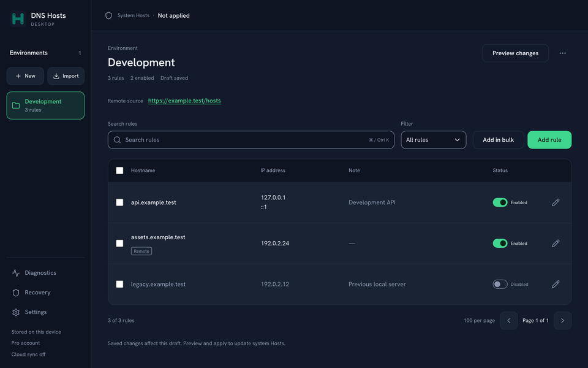Click the magnifier icon in search box
The height and width of the screenshot is (368, 588).
point(118,140)
